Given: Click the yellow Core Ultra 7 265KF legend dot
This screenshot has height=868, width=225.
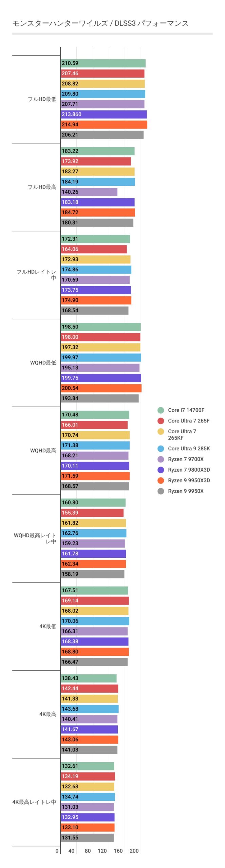Looking at the screenshot, I should tap(161, 431).
